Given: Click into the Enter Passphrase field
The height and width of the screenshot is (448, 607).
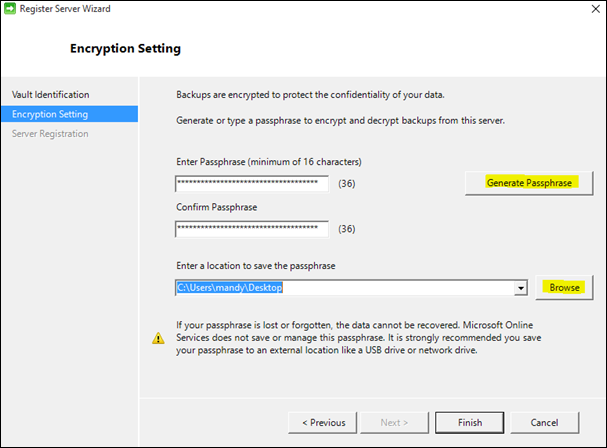Looking at the screenshot, I should click(x=251, y=184).
